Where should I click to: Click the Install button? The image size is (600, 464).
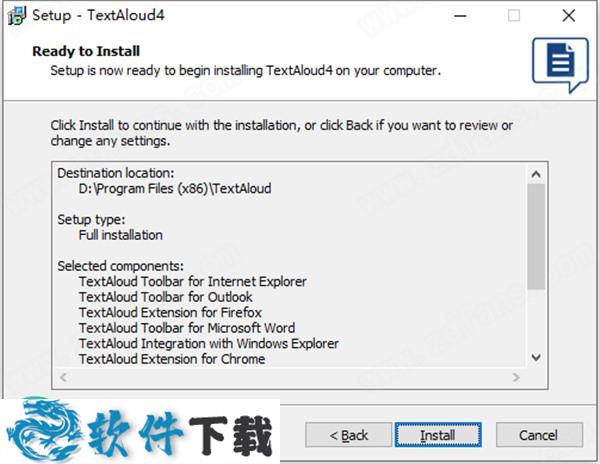[438, 435]
